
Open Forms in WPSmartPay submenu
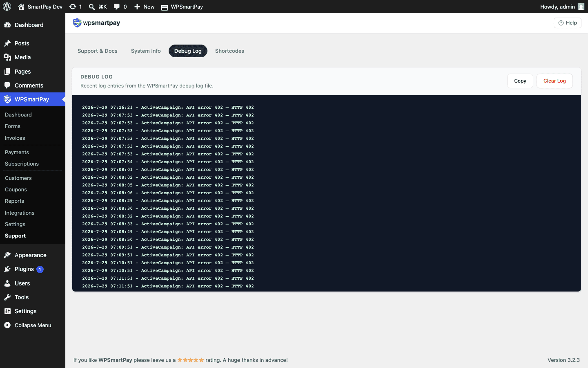coord(13,126)
